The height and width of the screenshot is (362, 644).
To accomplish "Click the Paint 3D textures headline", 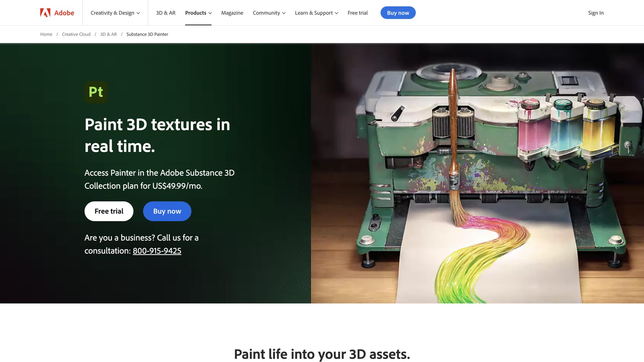I will [157, 135].
